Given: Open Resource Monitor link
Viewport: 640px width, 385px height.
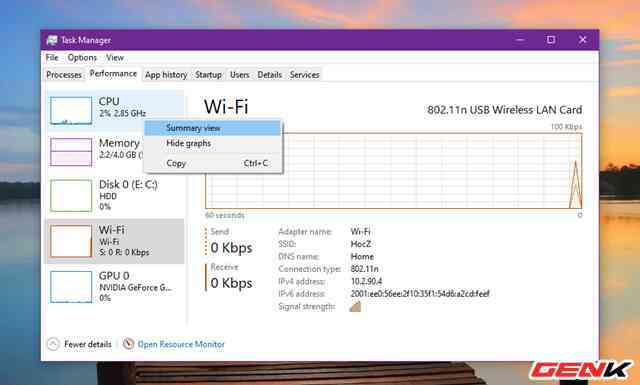Looking at the screenshot, I should [181, 344].
